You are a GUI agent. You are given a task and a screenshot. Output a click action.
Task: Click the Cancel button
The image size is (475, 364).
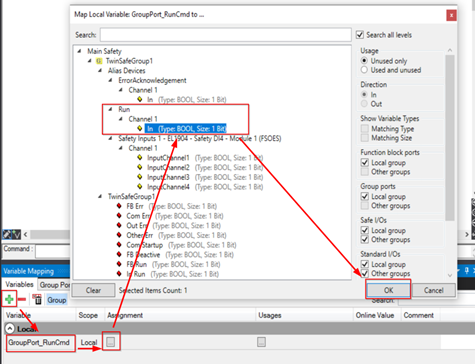[434, 290]
